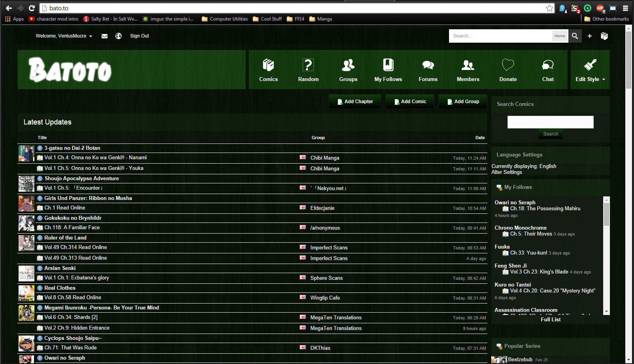Viewport: 634px width, 364px height.
Task: Open the Forums speech bubbles icon
Action: 428,65
